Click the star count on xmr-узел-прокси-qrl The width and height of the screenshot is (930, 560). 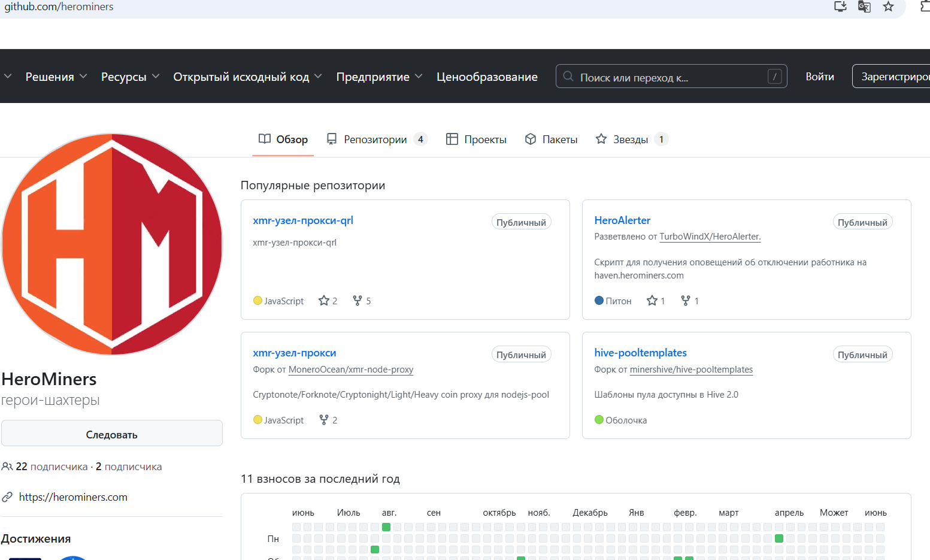pyautogui.click(x=328, y=301)
